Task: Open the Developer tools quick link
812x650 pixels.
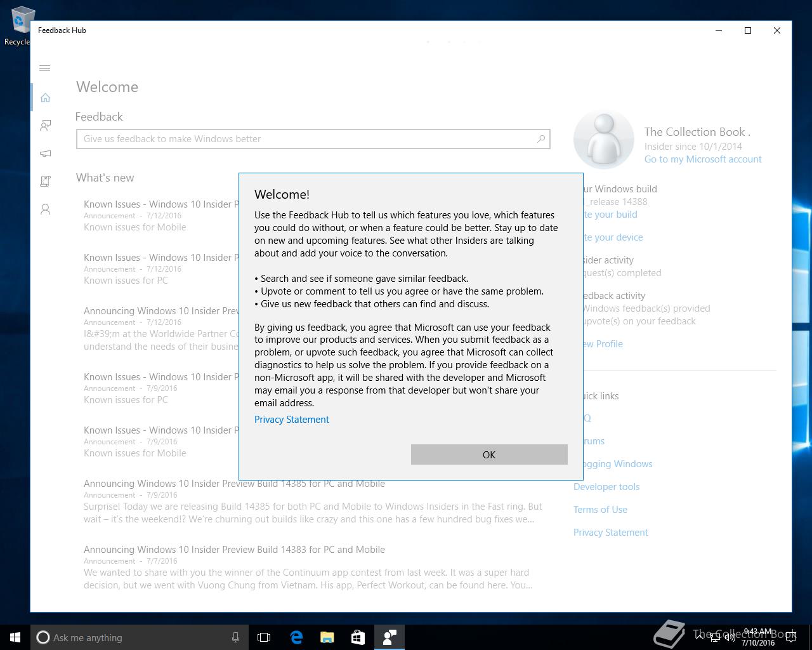Action: click(606, 487)
